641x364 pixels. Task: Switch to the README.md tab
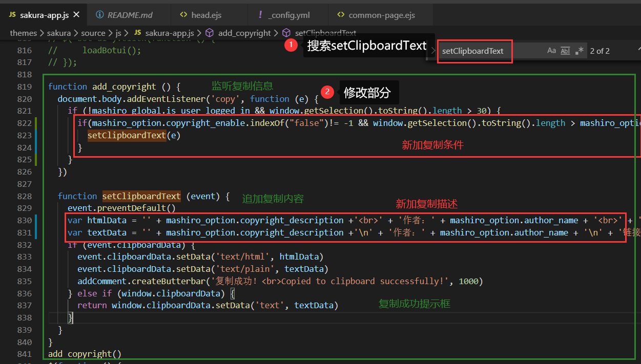pyautogui.click(x=130, y=15)
